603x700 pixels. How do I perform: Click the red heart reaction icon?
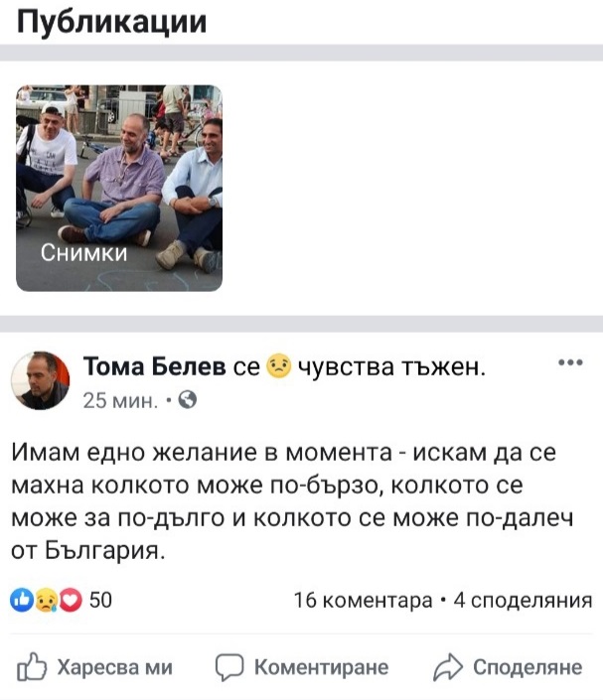pos(71,600)
